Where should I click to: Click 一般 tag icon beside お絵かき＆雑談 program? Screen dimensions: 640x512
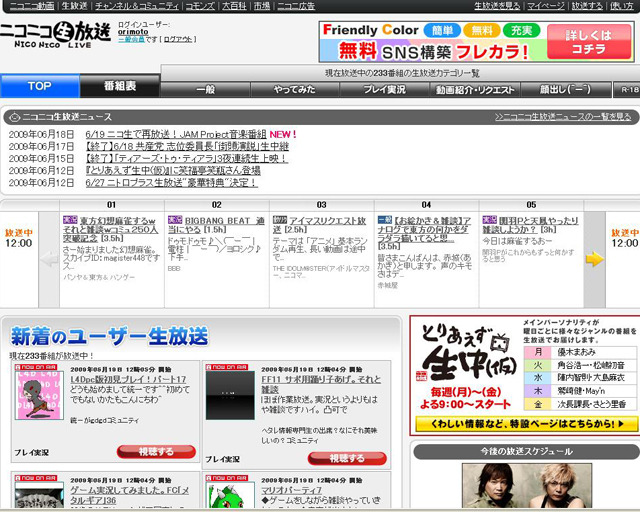(385, 220)
